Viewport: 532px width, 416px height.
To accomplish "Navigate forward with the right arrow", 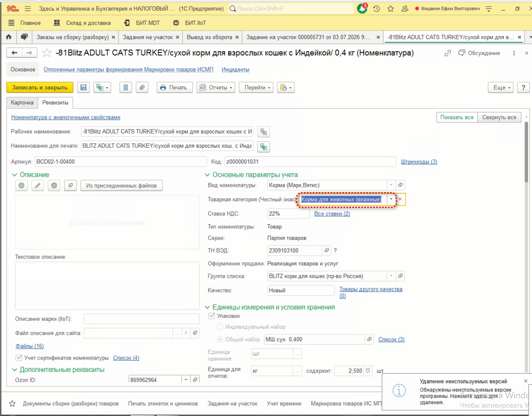I will [29, 53].
